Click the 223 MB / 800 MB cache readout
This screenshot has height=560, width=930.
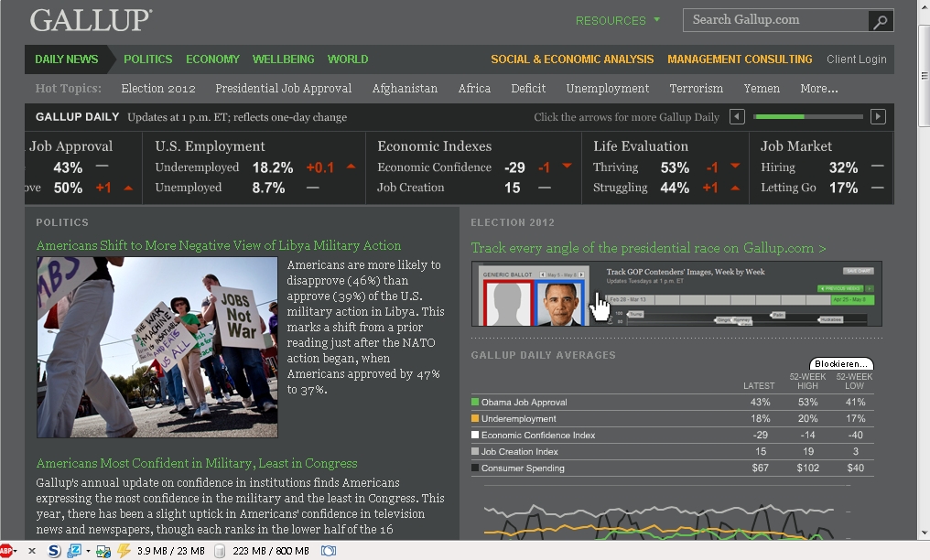tap(271, 551)
